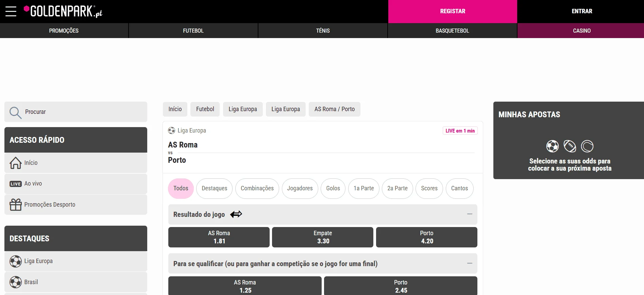Click the football icon in the match header
The image size is (644, 295).
click(x=171, y=131)
